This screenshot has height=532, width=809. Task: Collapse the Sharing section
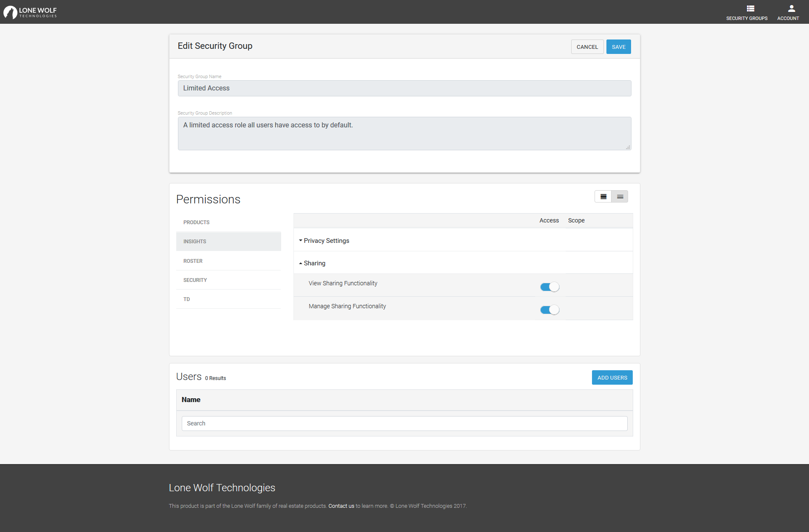point(314,263)
